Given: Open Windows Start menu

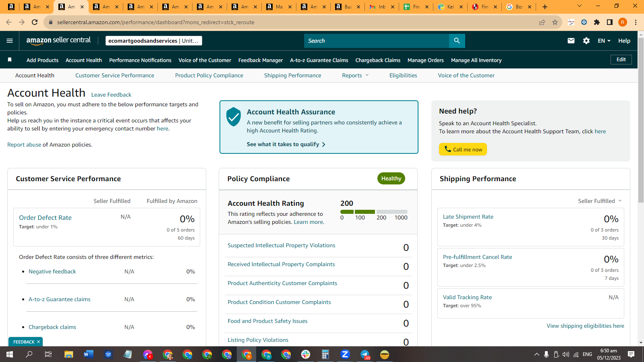Looking at the screenshot, I should 10,354.
